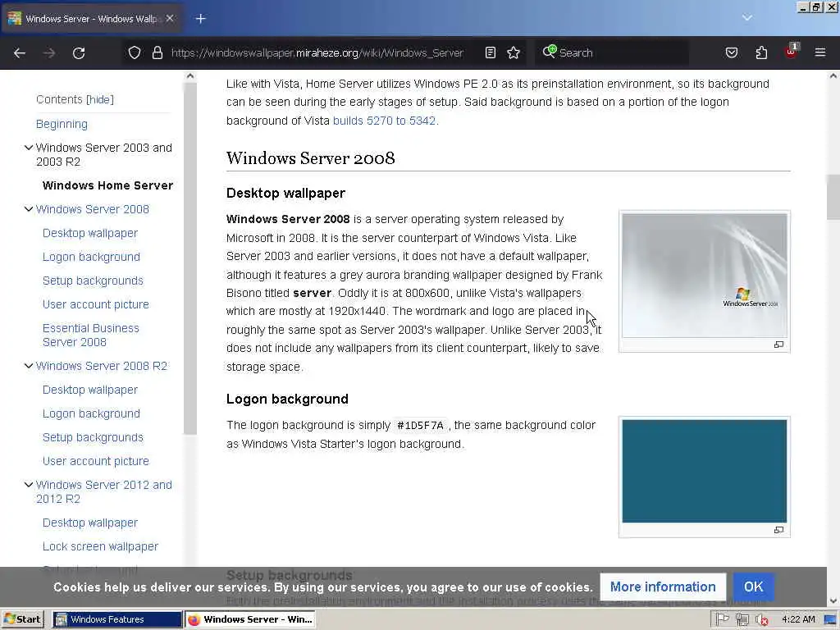
Task: Click the site security padlock icon
Action: pos(157,52)
